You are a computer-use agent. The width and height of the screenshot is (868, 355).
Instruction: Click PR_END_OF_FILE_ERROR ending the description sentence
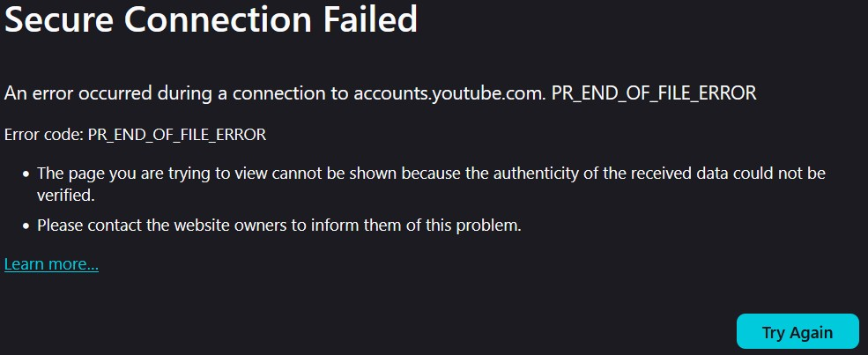654,92
